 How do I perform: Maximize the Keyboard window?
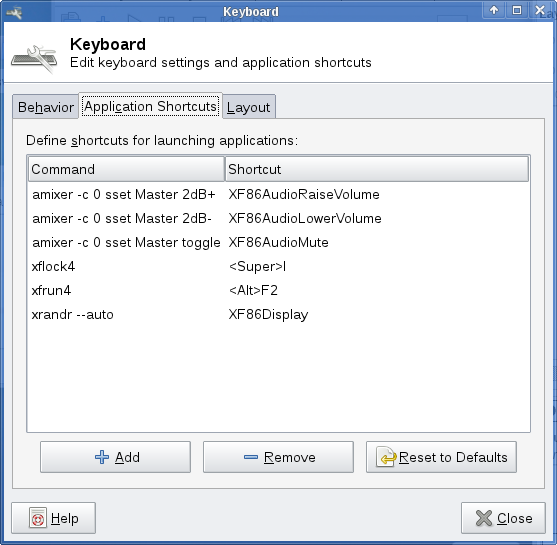click(x=517, y=10)
